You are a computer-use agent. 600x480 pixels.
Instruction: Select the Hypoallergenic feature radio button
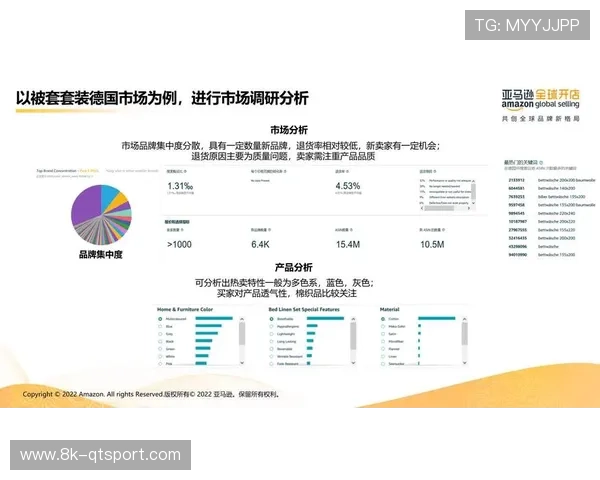click(271, 327)
